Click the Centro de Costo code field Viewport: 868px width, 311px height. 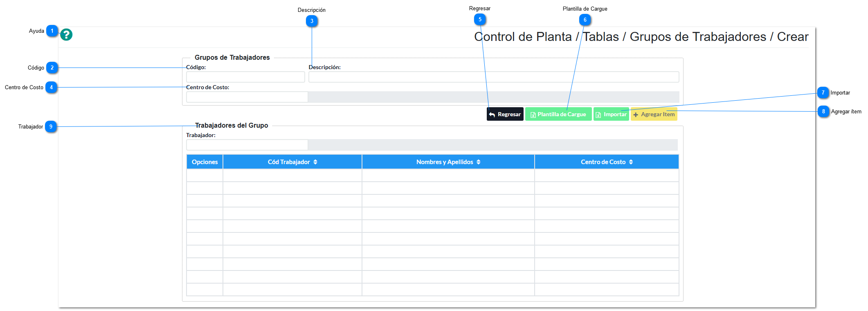[x=247, y=97]
